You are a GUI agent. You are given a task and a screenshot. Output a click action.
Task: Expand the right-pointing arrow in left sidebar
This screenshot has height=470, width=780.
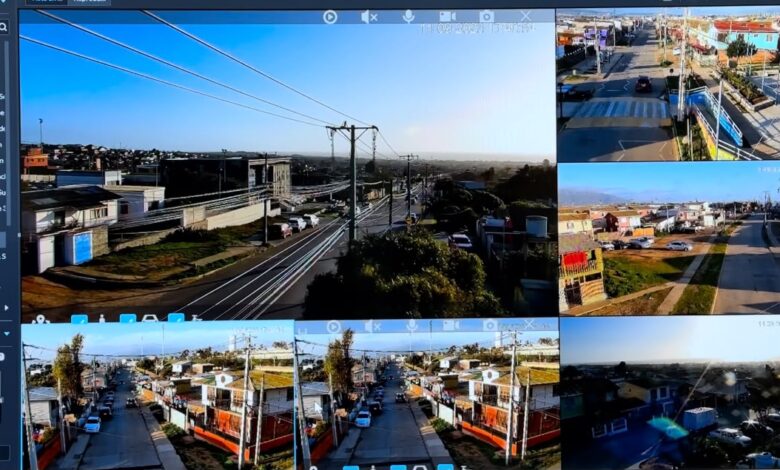[6, 308]
